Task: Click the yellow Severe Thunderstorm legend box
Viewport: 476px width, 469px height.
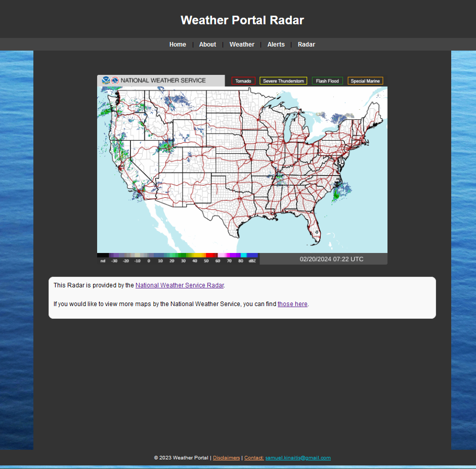Action: click(x=283, y=81)
